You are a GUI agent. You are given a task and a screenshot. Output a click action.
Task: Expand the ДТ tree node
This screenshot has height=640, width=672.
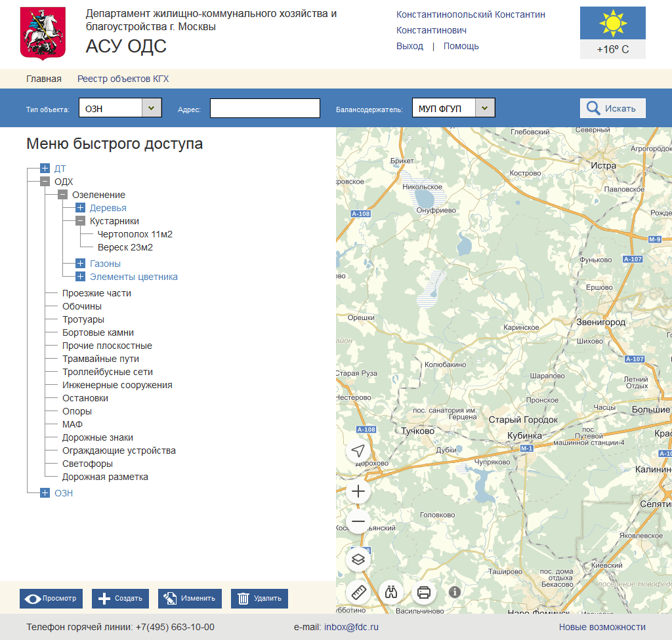tap(45, 169)
